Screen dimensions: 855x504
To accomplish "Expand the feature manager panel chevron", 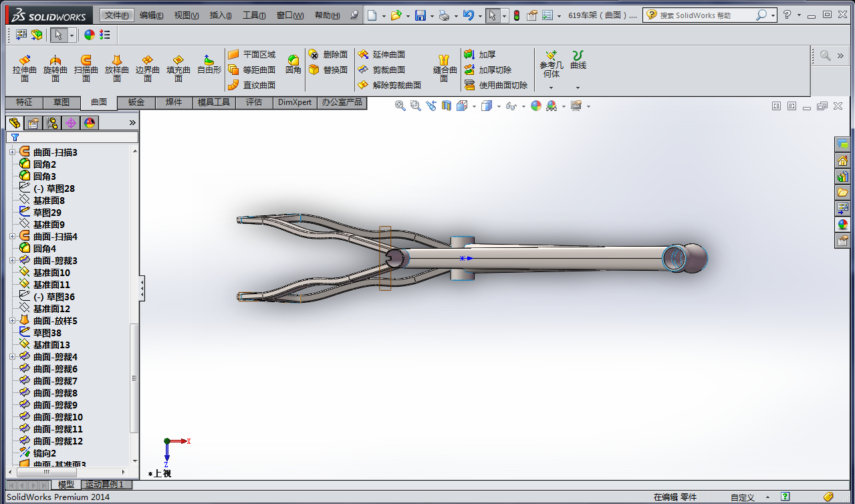I will coord(132,122).
